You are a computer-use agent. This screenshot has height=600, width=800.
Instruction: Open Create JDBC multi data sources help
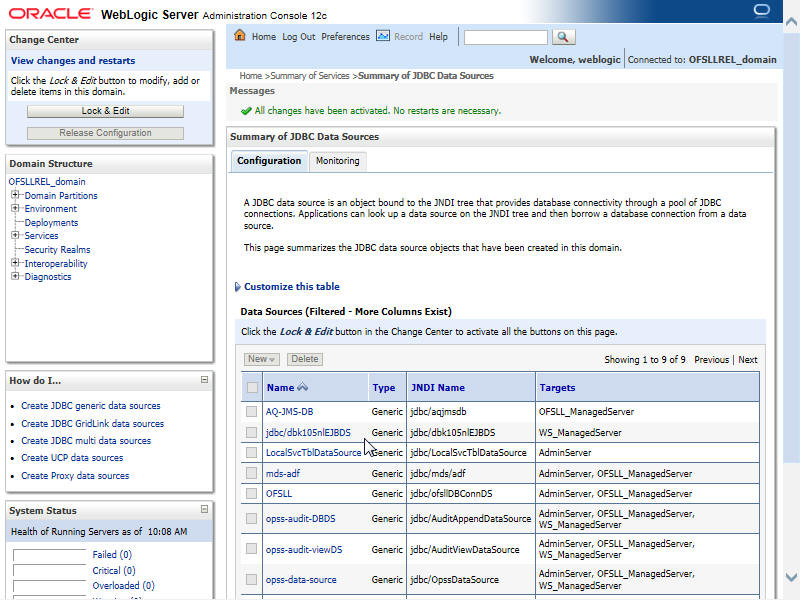pos(86,441)
